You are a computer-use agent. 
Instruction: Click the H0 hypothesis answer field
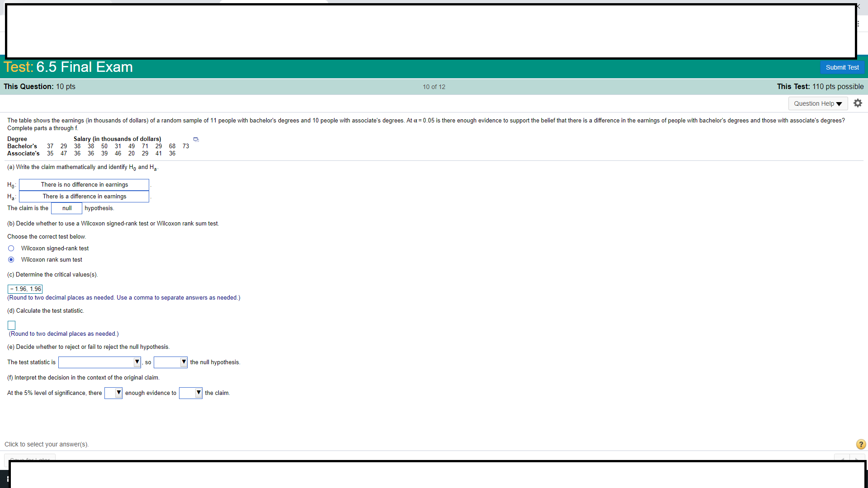(84, 185)
